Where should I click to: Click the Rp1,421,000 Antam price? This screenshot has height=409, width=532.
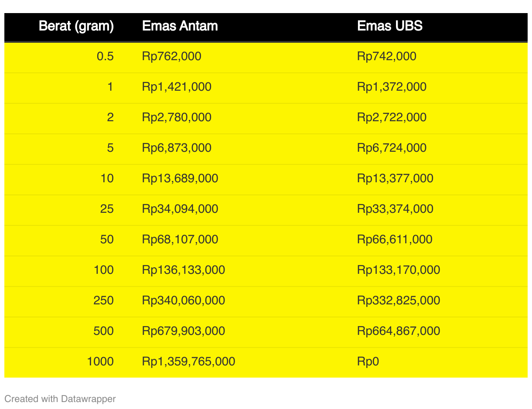(177, 87)
